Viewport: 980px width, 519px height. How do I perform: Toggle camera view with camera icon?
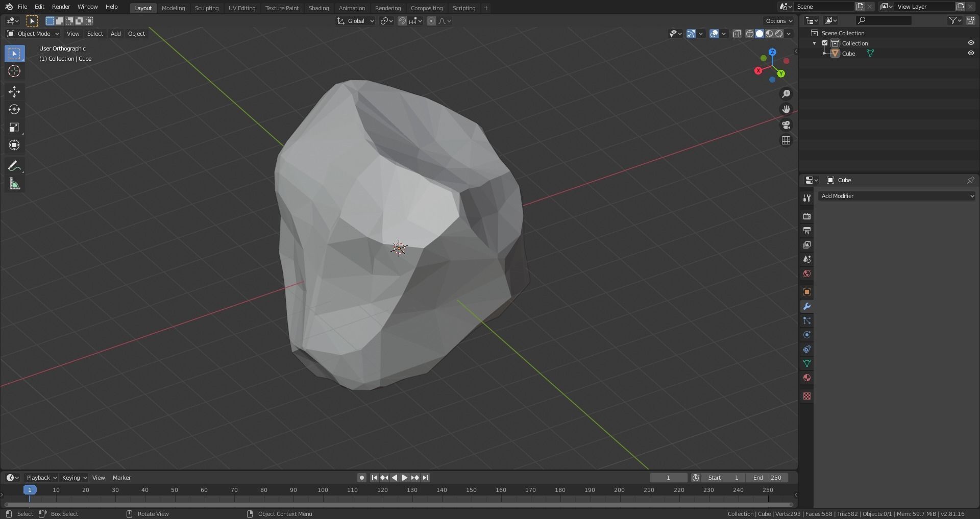pos(786,125)
